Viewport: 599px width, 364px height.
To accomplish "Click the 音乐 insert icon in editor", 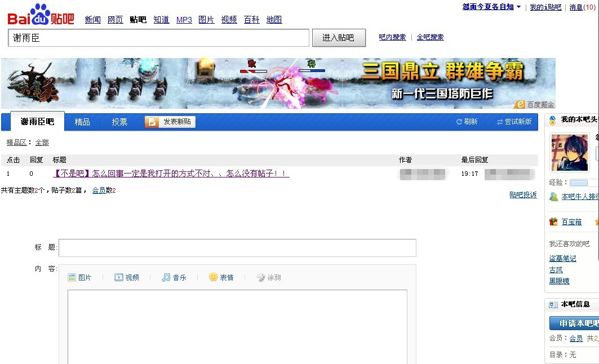I will (166, 277).
